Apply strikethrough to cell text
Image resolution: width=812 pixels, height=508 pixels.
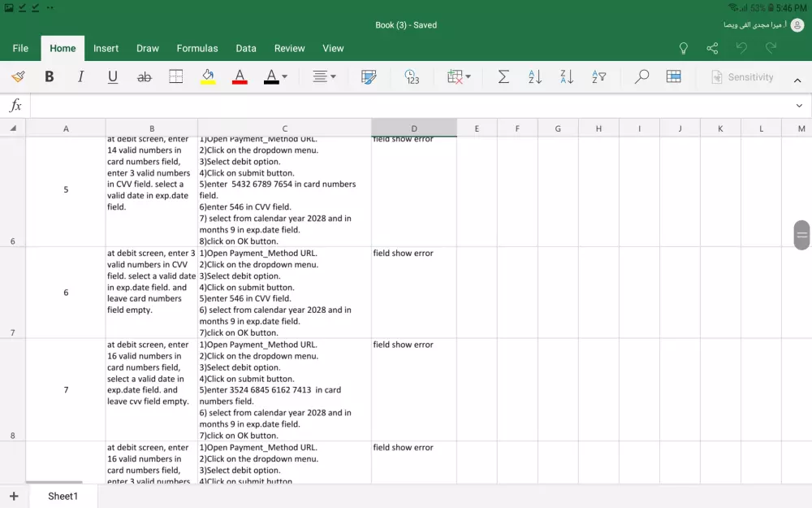(145, 77)
